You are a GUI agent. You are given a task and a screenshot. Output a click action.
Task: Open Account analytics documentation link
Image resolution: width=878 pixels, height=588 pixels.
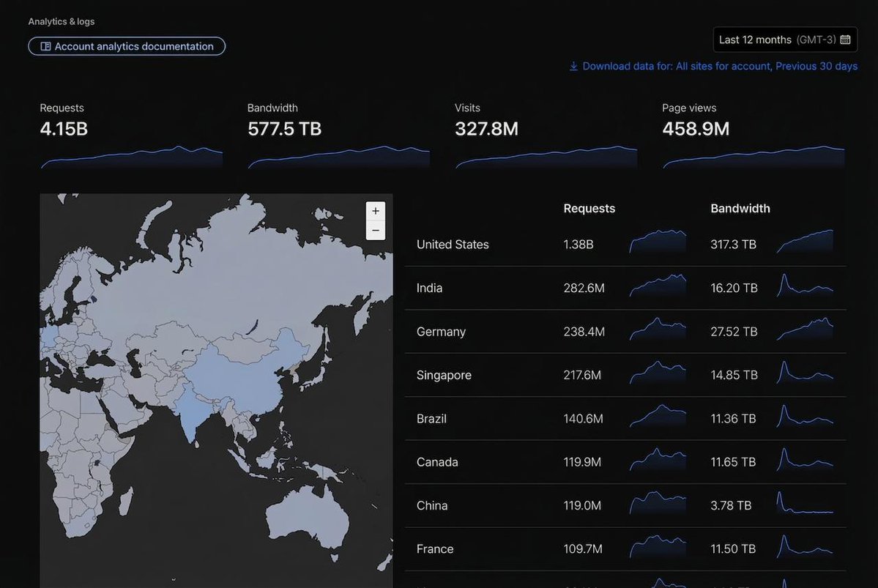127,46
